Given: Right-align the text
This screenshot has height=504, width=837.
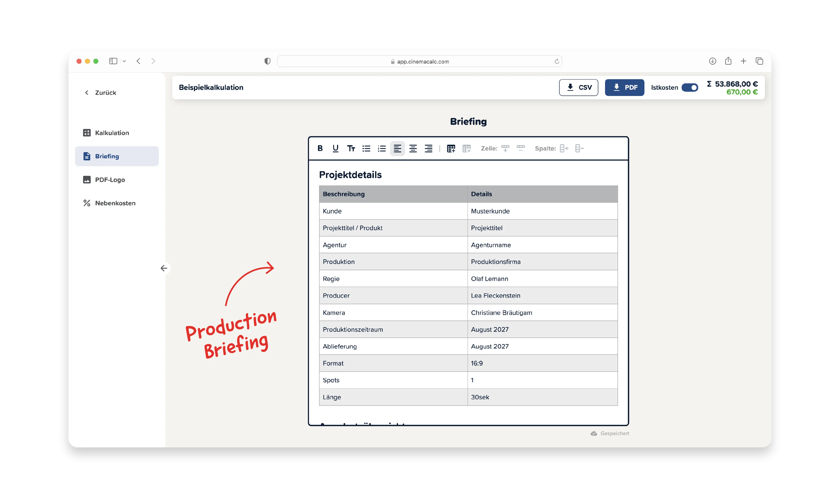Looking at the screenshot, I should coord(428,148).
